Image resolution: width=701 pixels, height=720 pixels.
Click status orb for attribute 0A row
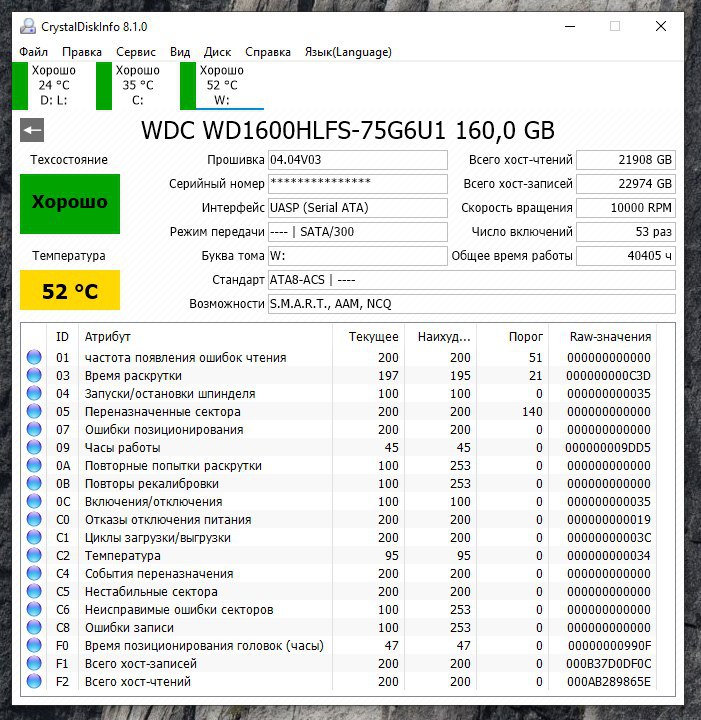coord(34,465)
